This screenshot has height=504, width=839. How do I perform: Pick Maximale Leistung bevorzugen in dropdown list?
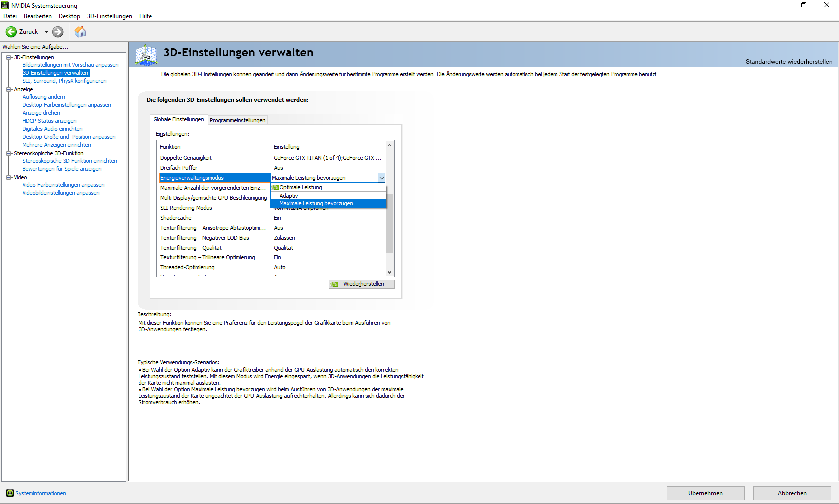(x=328, y=203)
